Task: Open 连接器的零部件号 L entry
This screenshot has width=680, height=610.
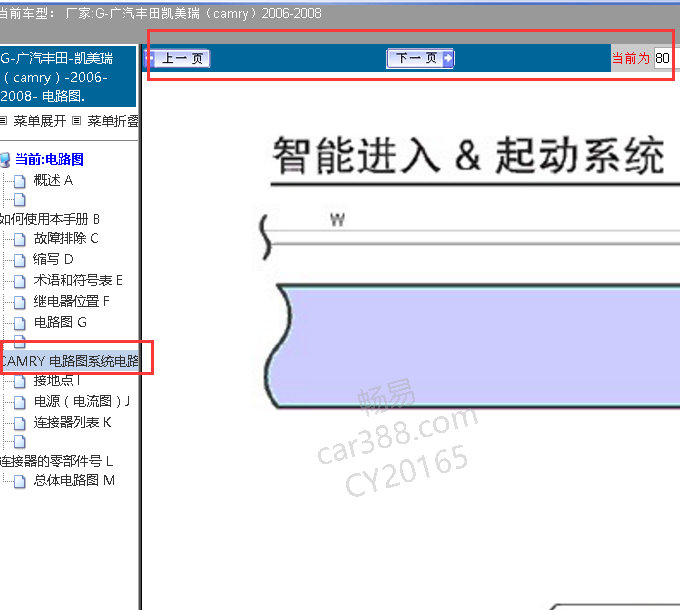Action: [x=56, y=461]
